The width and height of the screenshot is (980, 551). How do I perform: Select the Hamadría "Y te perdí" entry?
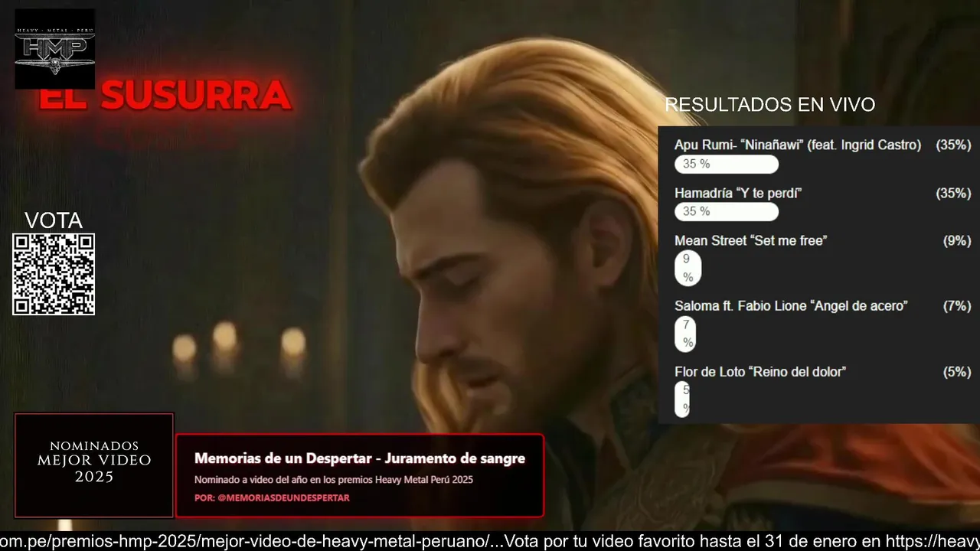(738, 193)
